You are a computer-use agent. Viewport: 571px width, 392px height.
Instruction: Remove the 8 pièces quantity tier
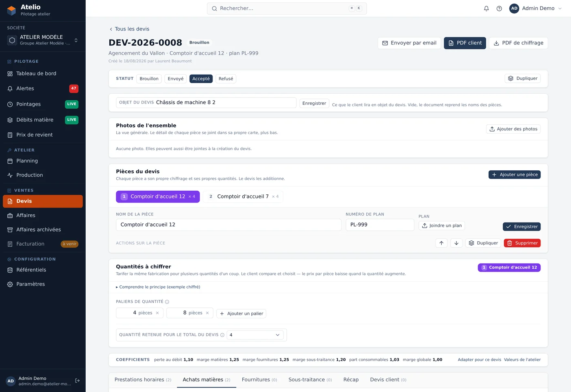tap(207, 313)
